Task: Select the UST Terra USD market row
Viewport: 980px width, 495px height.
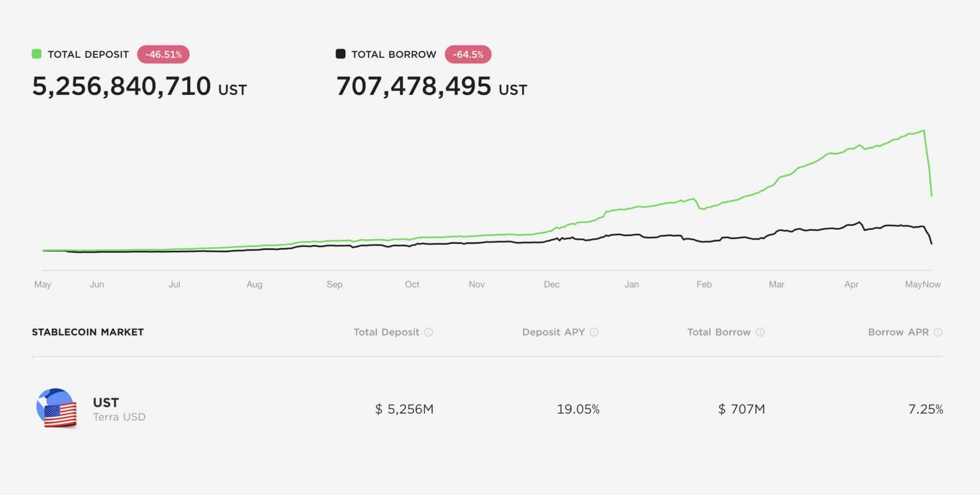Action: (x=487, y=409)
